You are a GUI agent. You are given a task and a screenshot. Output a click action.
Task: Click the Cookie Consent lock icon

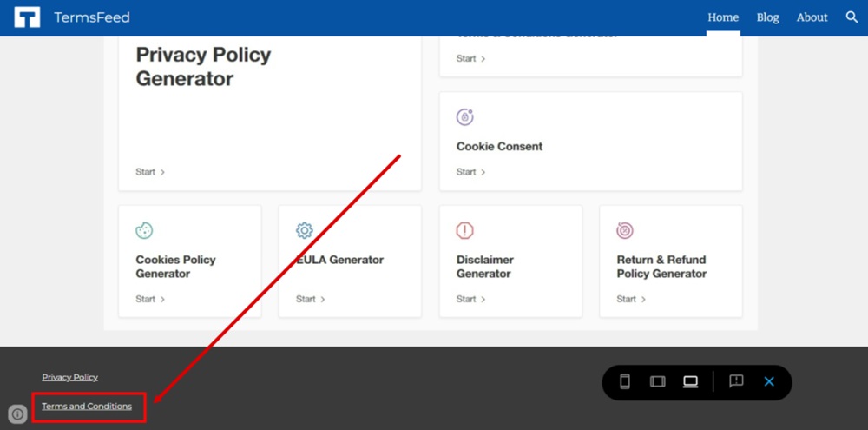pyautogui.click(x=465, y=117)
